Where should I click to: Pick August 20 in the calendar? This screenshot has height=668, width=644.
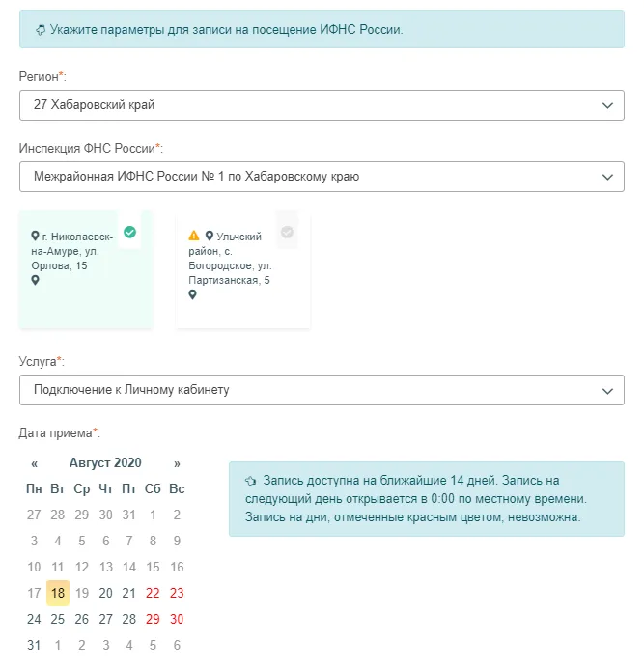pyautogui.click(x=105, y=593)
